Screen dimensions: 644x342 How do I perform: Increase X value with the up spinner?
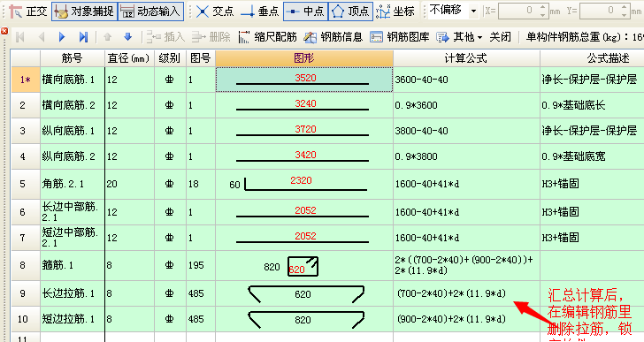click(543, 7)
